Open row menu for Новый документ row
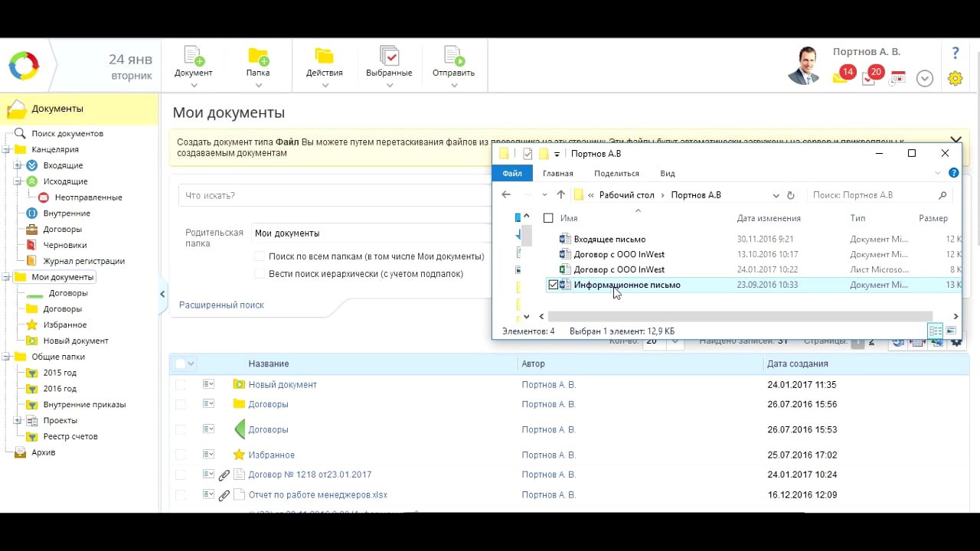This screenshot has width=980, height=551. pos(208,384)
